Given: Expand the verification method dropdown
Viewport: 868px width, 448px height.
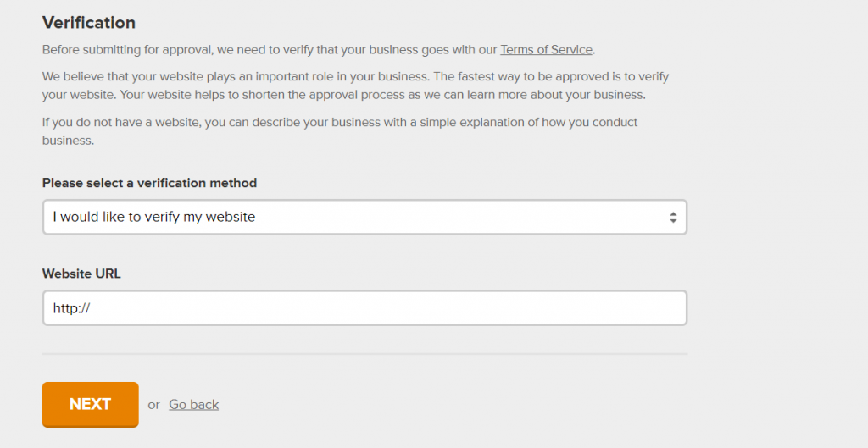Looking at the screenshot, I should 364,218.
